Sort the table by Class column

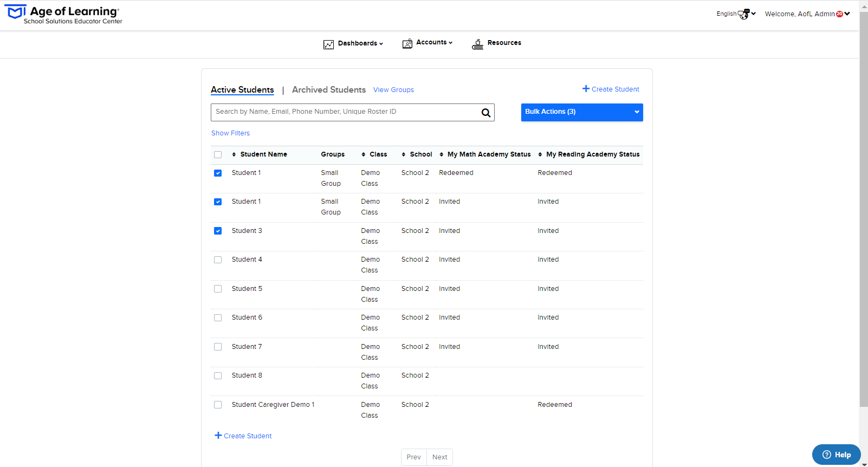pyautogui.click(x=374, y=154)
